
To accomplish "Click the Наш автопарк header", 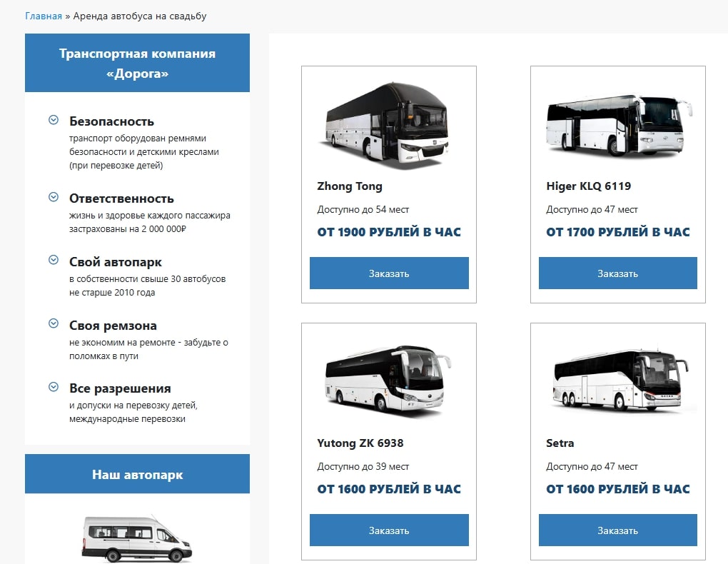I will click(138, 474).
